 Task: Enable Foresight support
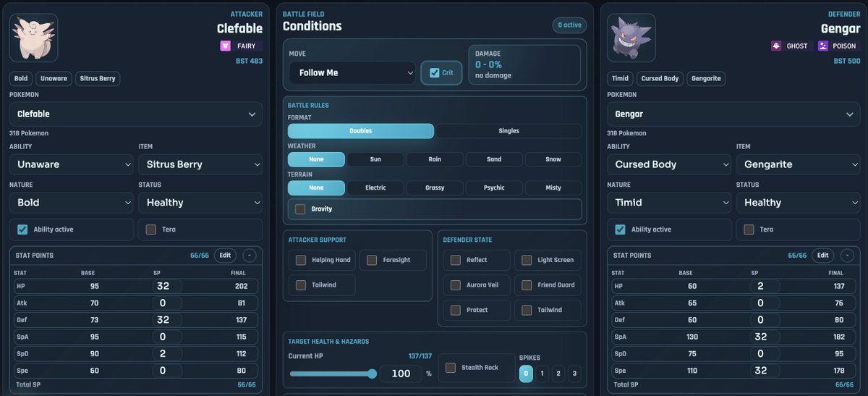point(372,260)
